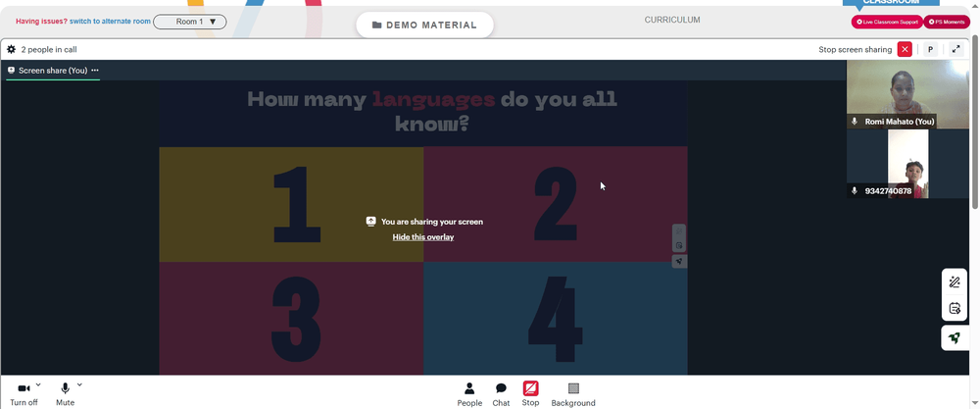Select answer tile number 3
The image size is (980, 409).
(291, 319)
